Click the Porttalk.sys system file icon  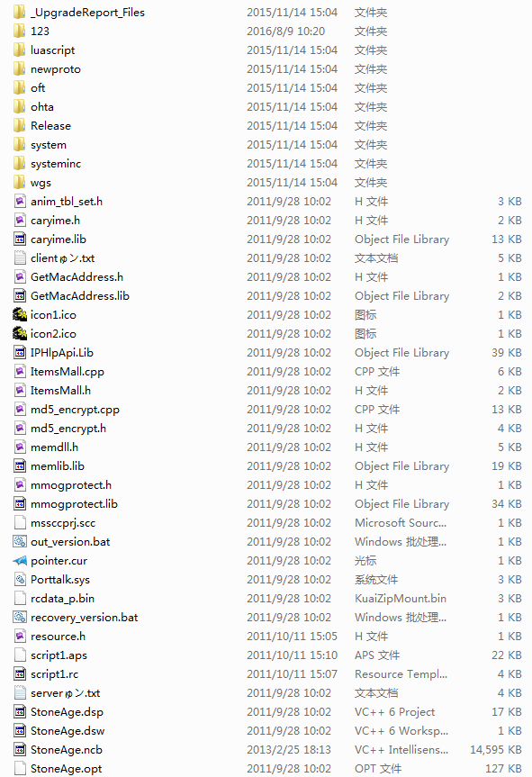click(19, 579)
